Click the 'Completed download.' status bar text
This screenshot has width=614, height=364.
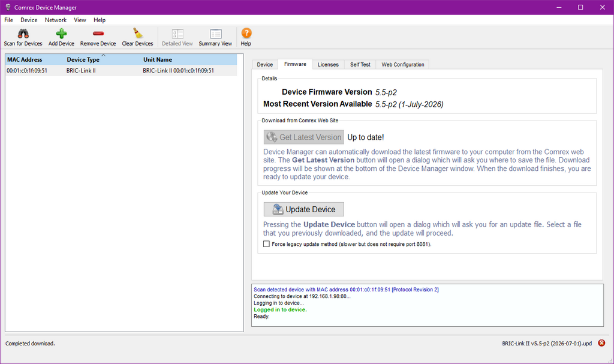pyautogui.click(x=30, y=344)
